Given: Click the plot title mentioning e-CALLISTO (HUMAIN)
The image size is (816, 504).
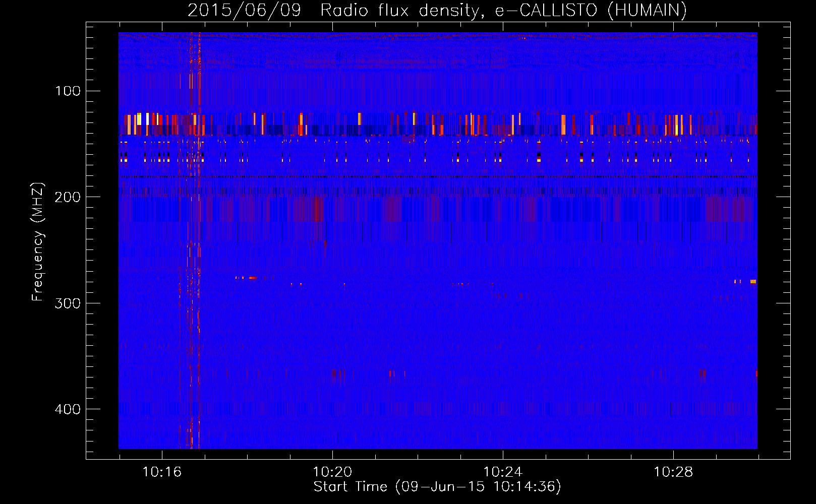Looking at the screenshot, I should 437,10.
